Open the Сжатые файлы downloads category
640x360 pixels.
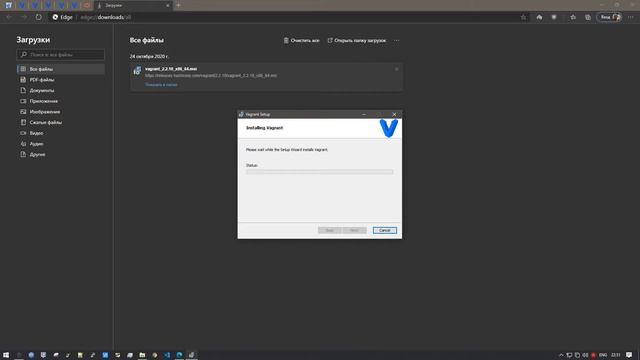[60, 122]
